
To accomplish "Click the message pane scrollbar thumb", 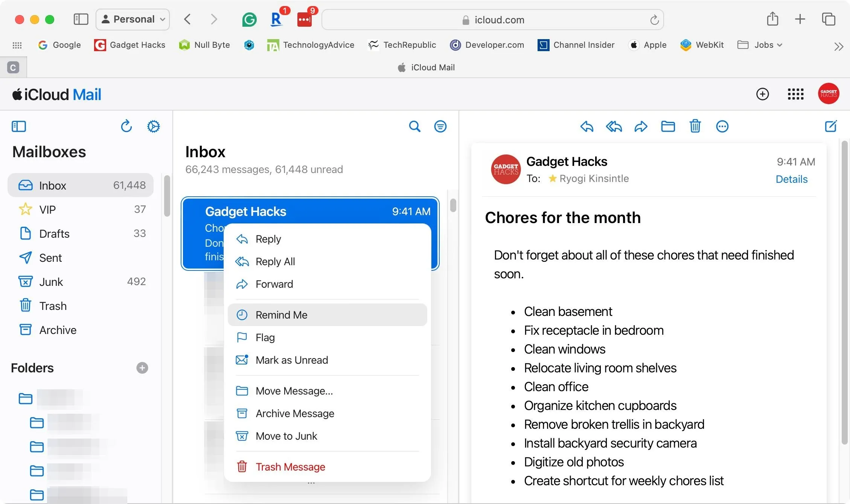I will tap(845, 292).
